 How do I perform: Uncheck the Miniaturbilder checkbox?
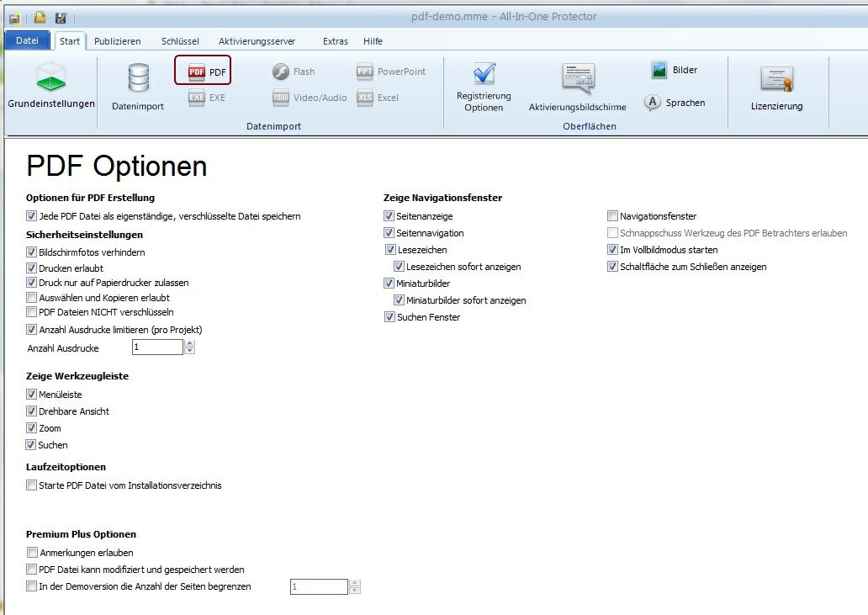[389, 283]
